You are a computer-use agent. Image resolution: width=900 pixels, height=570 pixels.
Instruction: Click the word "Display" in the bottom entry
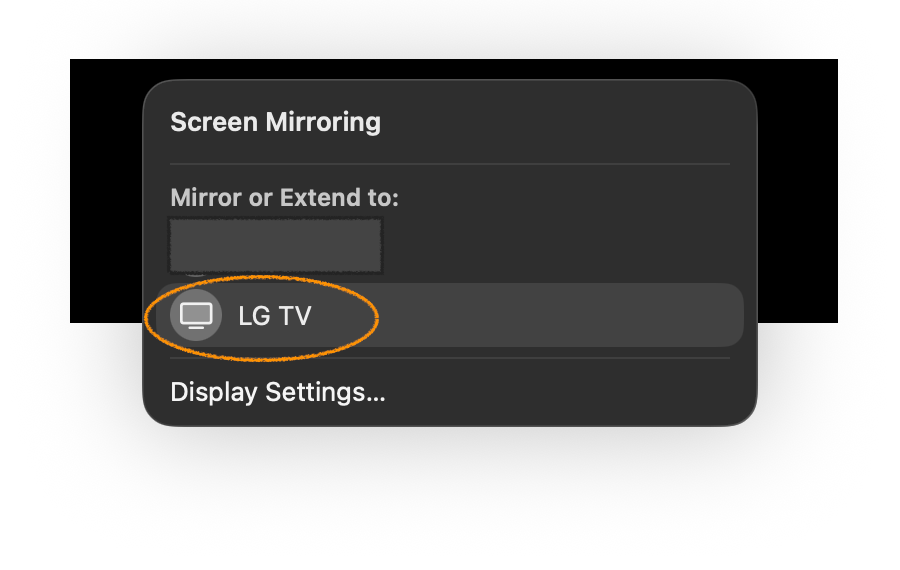(x=214, y=392)
